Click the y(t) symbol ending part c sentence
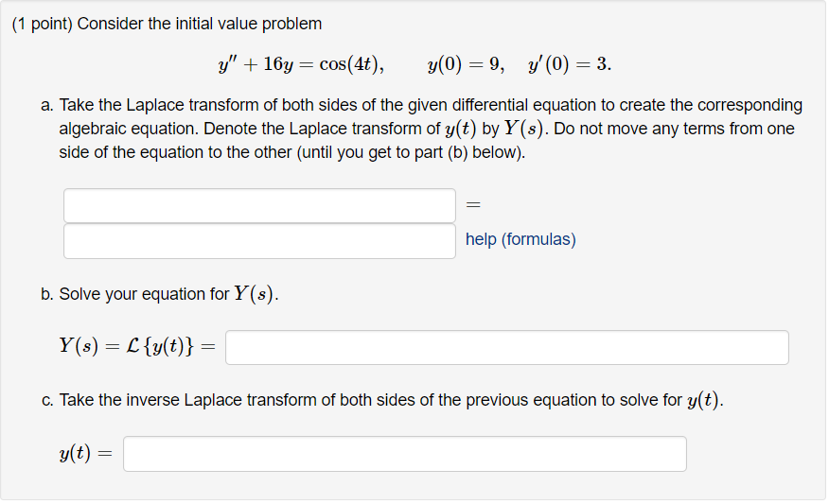The height and width of the screenshot is (504, 829). 702,400
